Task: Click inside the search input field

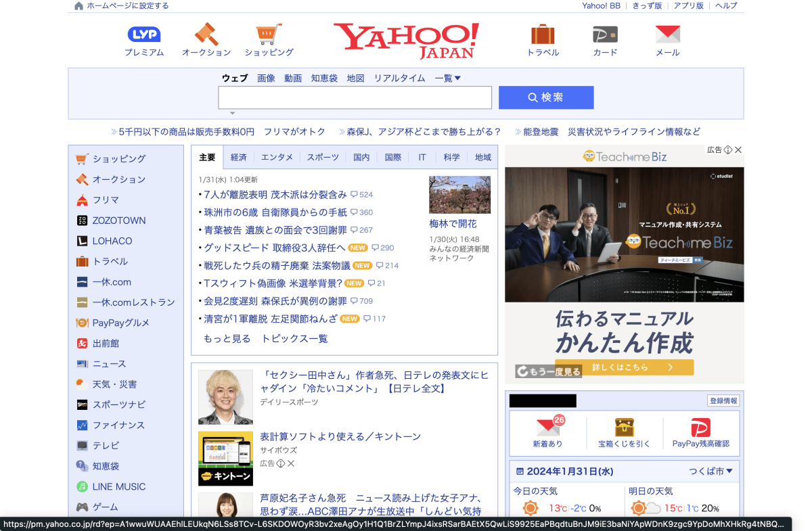Action: tap(355, 97)
